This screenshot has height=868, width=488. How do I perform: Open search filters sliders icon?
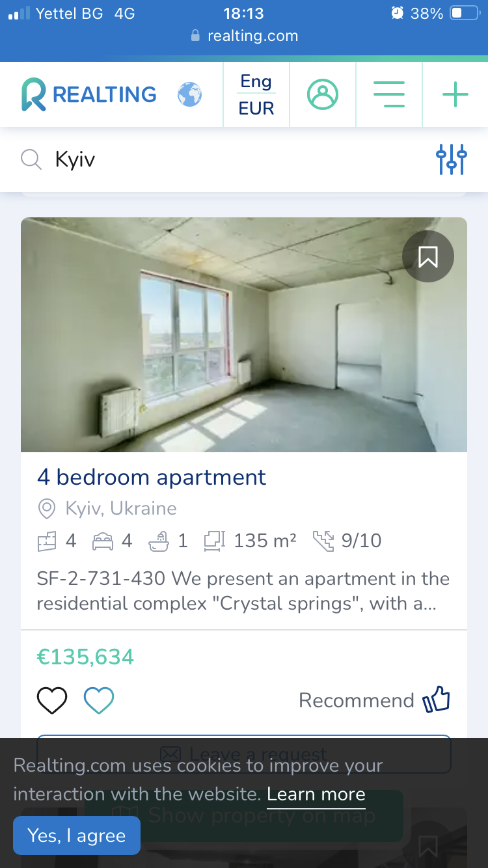pos(452,159)
